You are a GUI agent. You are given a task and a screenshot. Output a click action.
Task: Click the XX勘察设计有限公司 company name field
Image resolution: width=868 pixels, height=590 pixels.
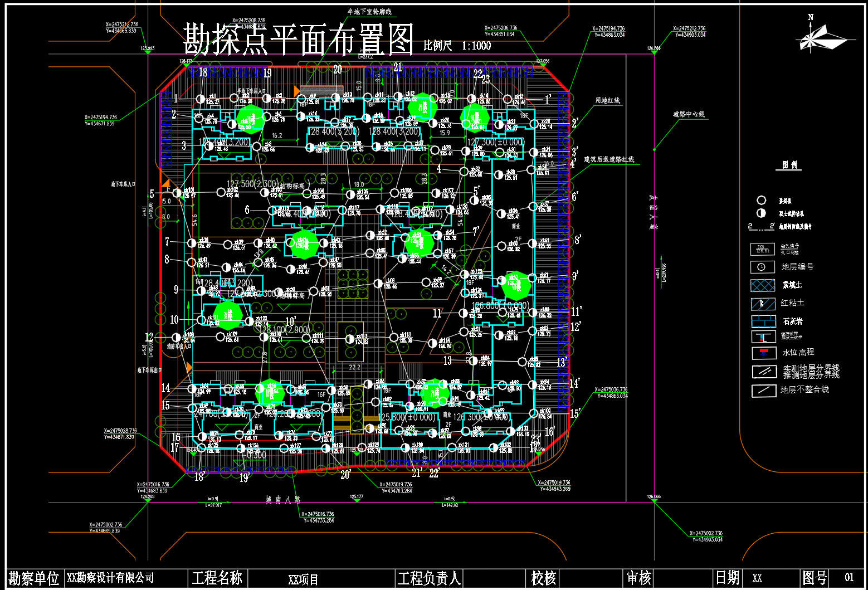[x=110, y=578]
